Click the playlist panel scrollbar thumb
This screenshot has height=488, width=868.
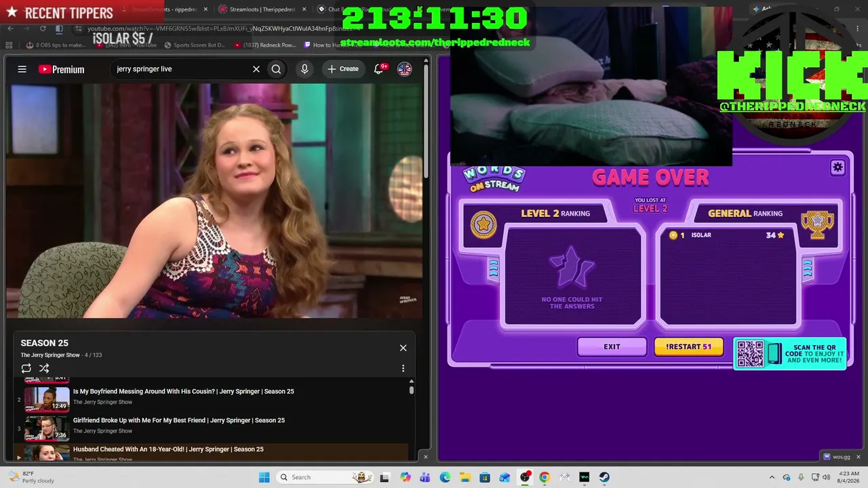[x=411, y=390]
